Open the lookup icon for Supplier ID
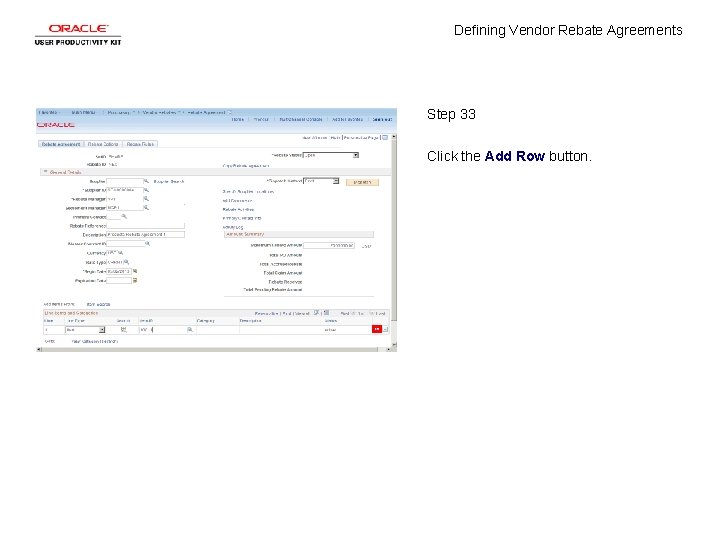This screenshot has height=540, width=720. 146,190
